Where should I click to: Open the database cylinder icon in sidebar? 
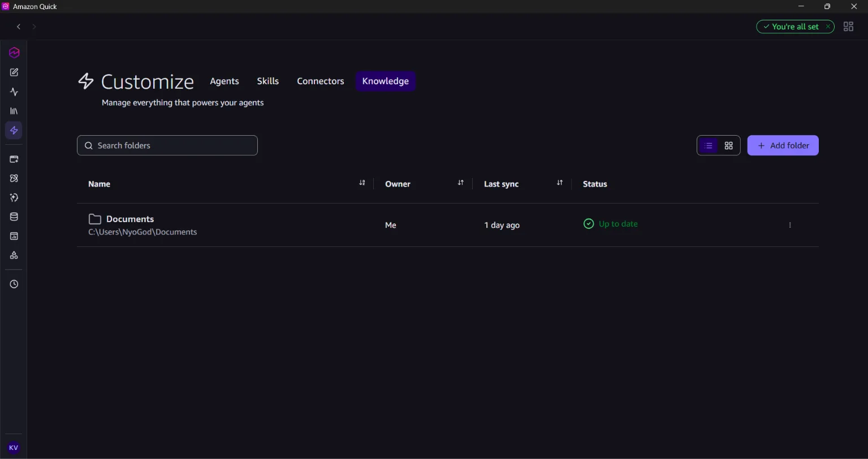click(x=14, y=216)
